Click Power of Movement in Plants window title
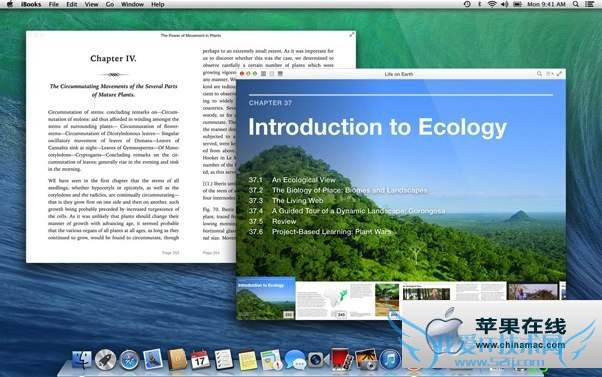This screenshot has height=377, width=602. click(x=191, y=35)
